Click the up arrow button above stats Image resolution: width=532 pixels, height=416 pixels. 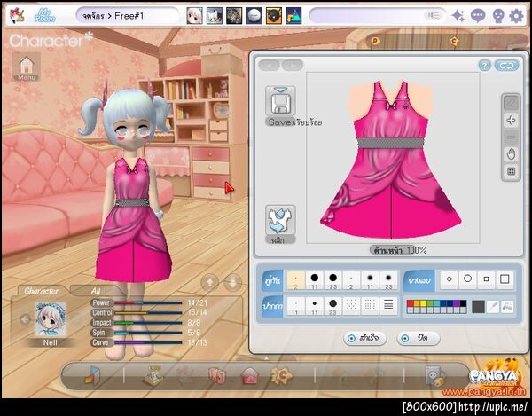[x=210, y=282]
